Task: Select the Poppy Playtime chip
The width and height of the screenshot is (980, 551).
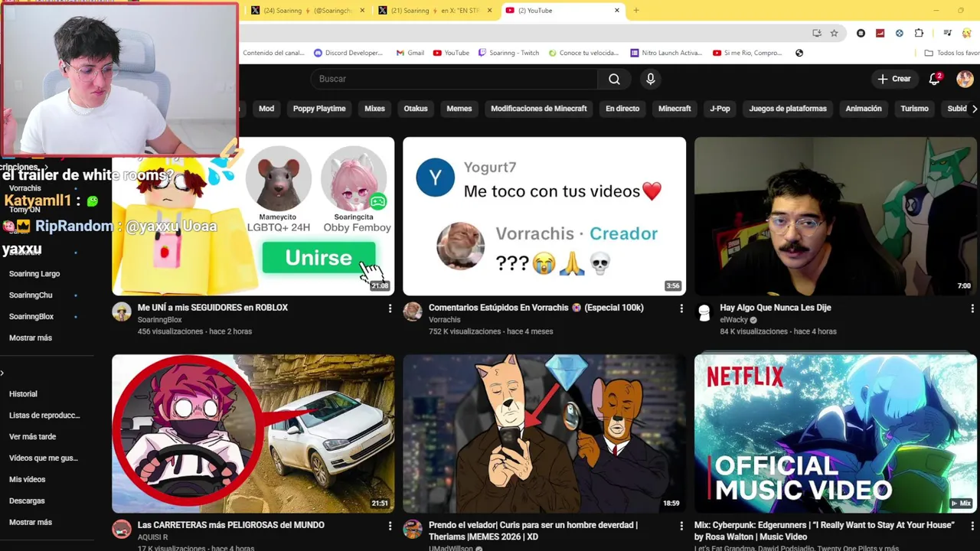Action: (319, 109)
